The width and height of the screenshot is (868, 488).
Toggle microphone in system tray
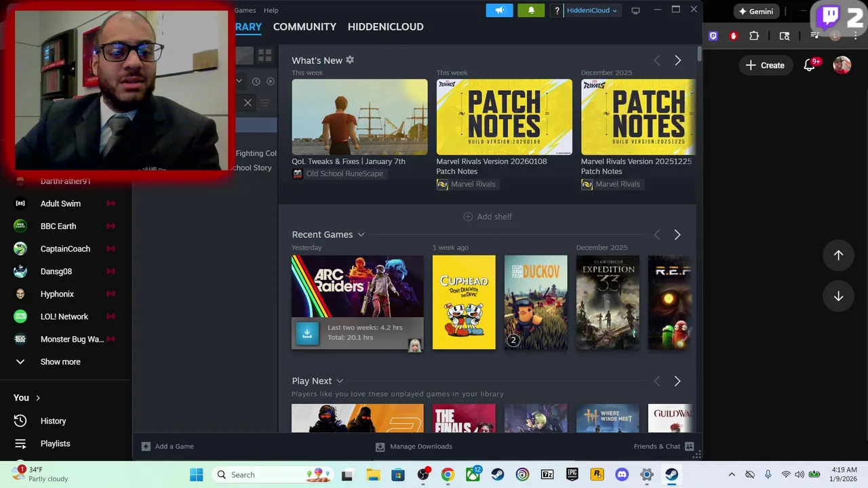[768, 474]
